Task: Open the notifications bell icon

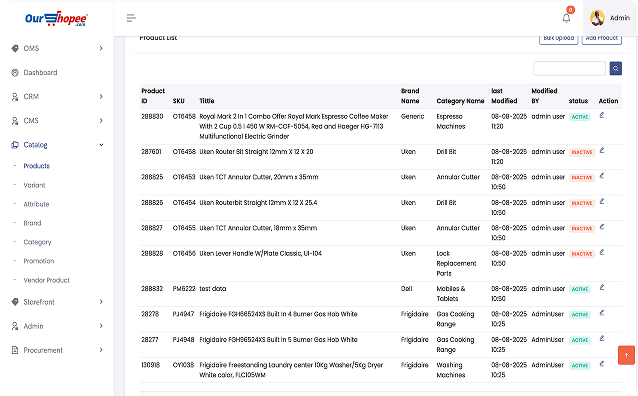Action: pos(566,18)
